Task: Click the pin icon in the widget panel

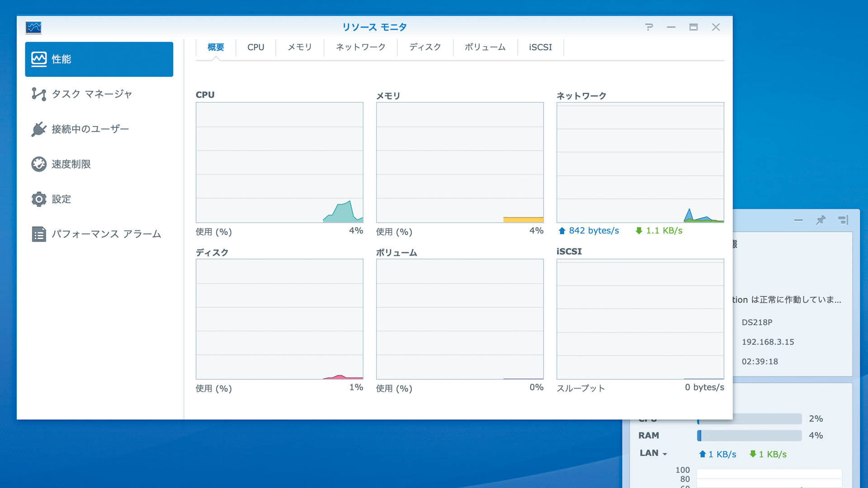Action: (821, 220)
